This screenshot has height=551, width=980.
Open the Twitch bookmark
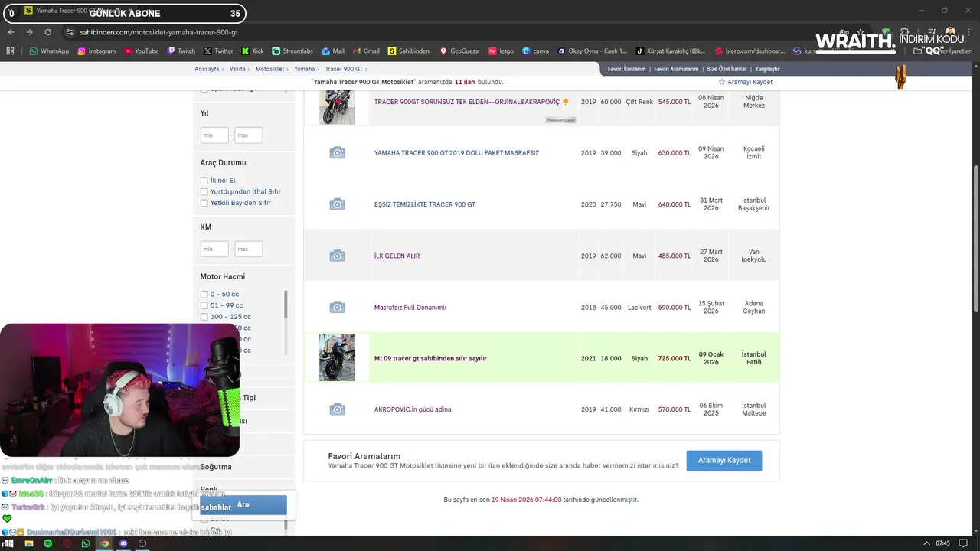tap(181, 51)
